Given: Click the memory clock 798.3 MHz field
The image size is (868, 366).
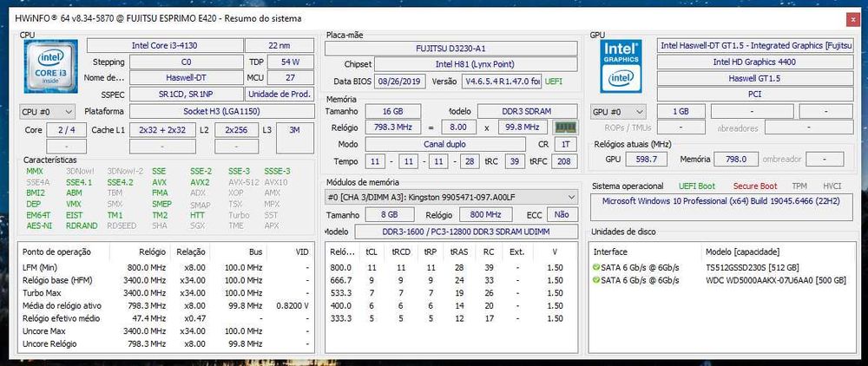Looking at the screenshot, I should [393, 127].
